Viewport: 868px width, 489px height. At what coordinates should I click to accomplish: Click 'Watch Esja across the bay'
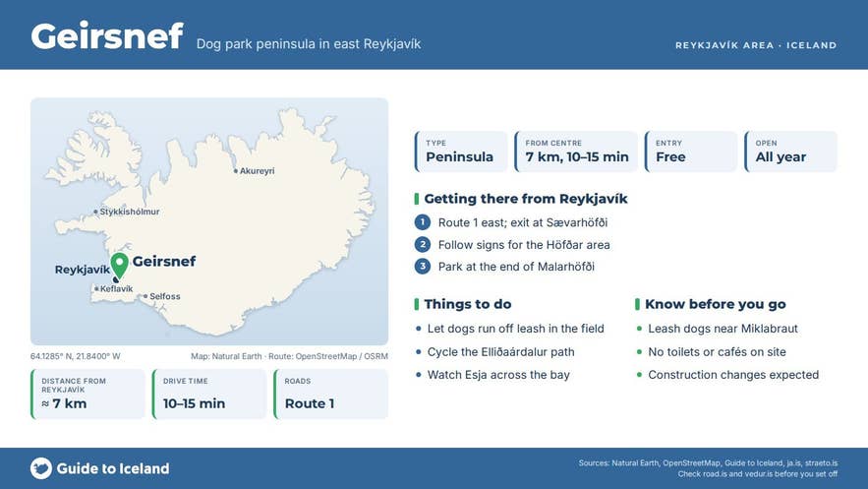(498, 374)
